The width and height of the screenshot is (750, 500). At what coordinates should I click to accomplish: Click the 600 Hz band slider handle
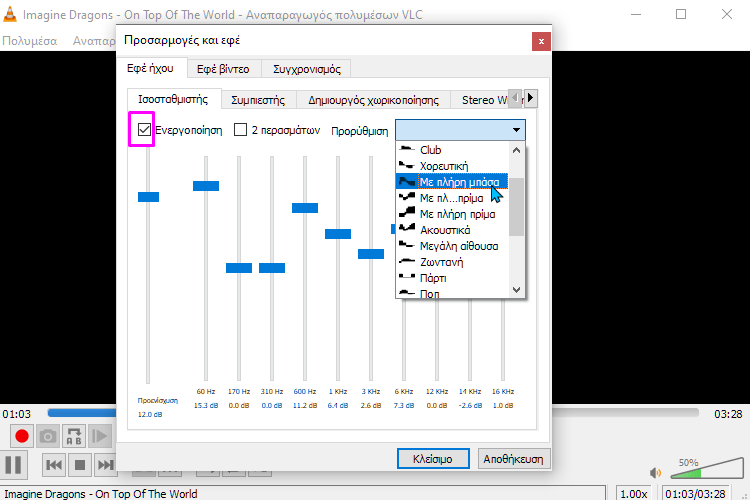point(305,208)
